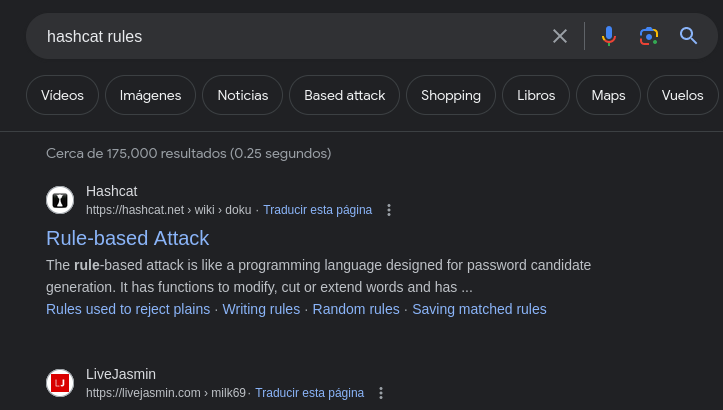The width and height of the screenshot is (723, 410).
Task: Open the three-dot menu for LiveJasmin result
Action: pyautogui.click(x=381, y=393)
